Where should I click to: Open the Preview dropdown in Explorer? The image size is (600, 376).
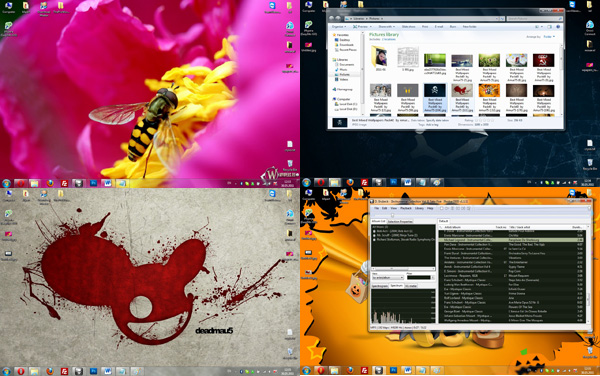click(362, 27)
